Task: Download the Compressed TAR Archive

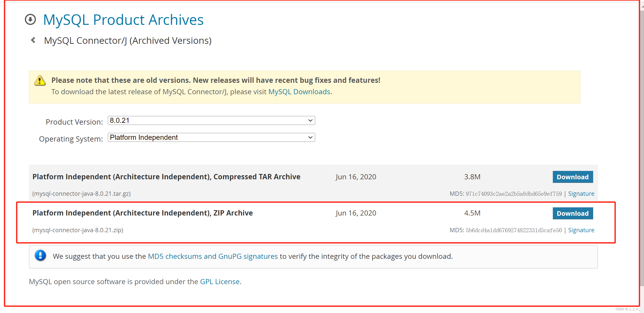Action: 572,177
